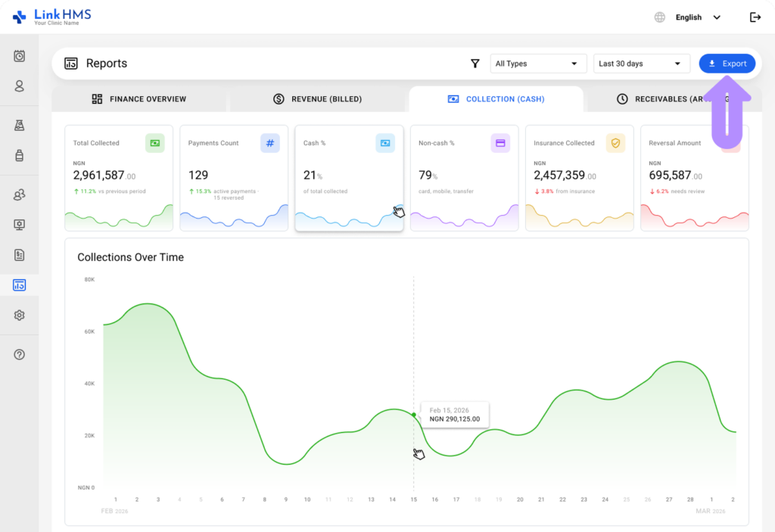
Task: Open the help question mark icon
Action: click(19, 354)
